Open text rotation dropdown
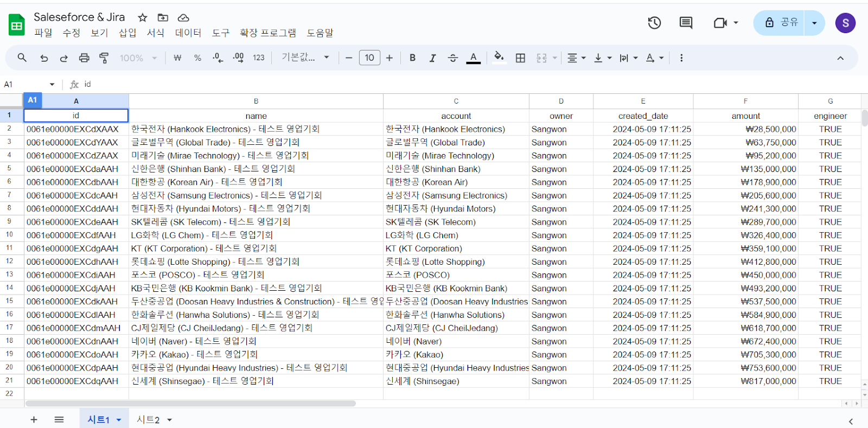 (655, 58)
